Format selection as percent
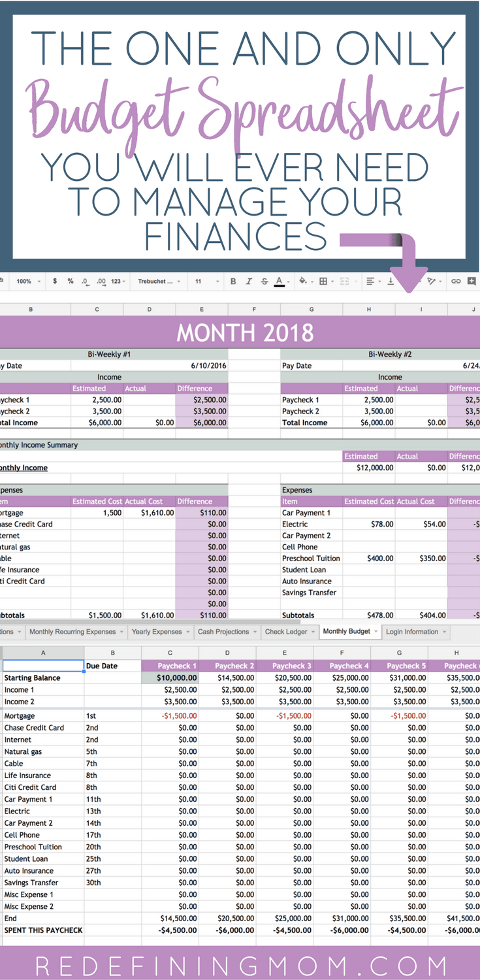Screen dimensions: 480x980 click(71, 281)
